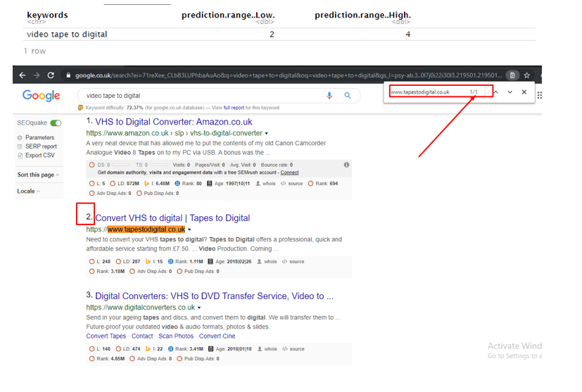Click whois for the Amazon result

click(266, 184)
